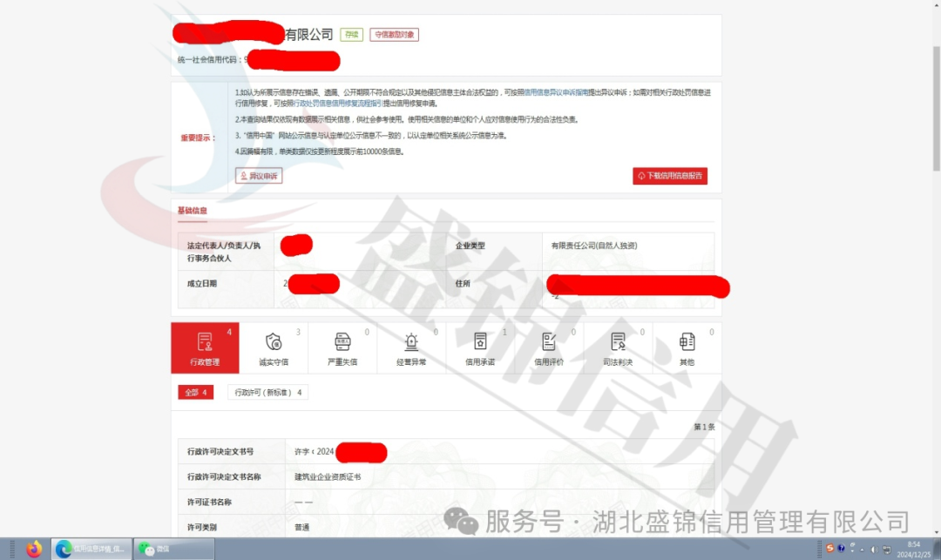Image resolution: width=941 pixels, height=560 pixels.
Task: Click the 许可证书名称 label
Action: tap(209, 502)
